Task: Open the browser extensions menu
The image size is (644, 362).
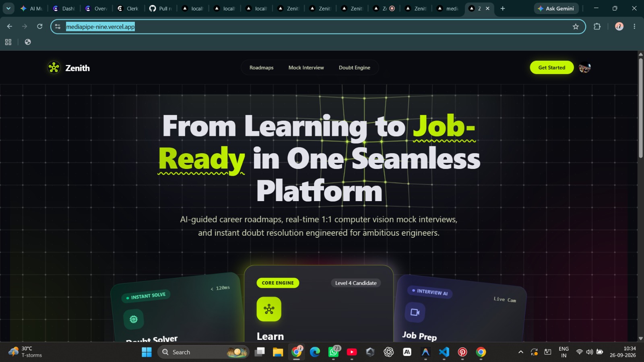Action: (597, 27)
